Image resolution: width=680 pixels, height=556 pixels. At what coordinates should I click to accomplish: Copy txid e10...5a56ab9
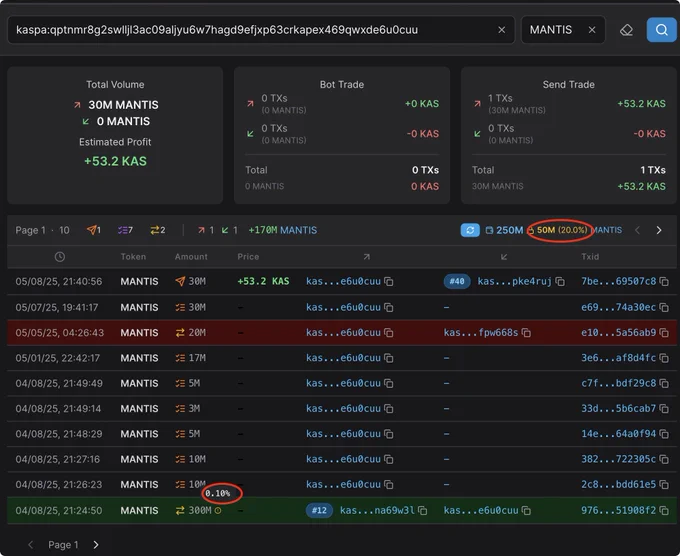[664, 333]
